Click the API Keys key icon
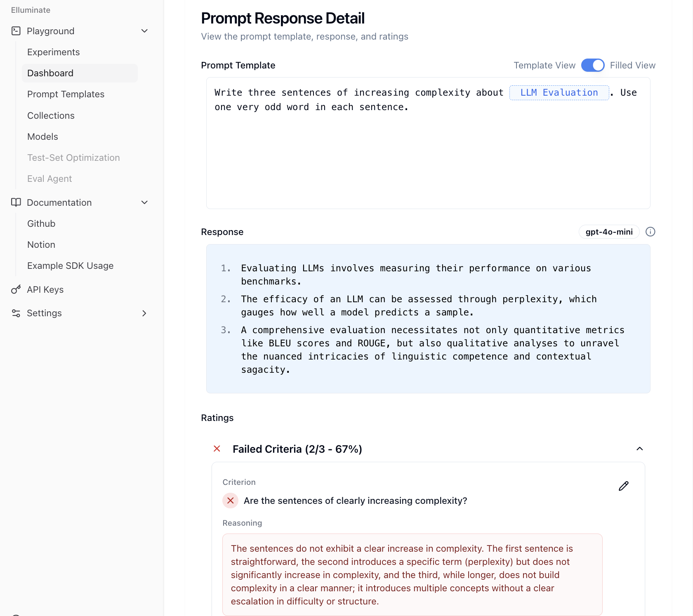Screen dimensions: 693x616 coord(16,289)
